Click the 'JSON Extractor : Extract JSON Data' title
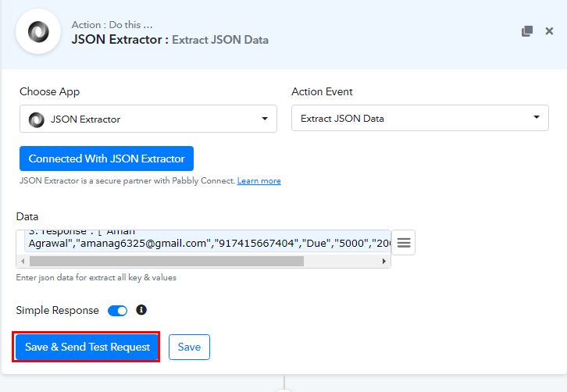 (170, 39)
